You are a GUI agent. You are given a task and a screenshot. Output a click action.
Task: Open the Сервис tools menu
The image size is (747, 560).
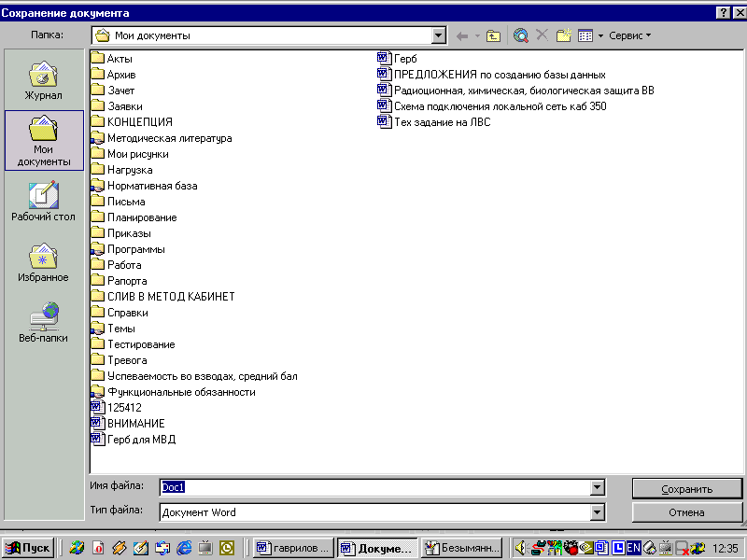629,35
